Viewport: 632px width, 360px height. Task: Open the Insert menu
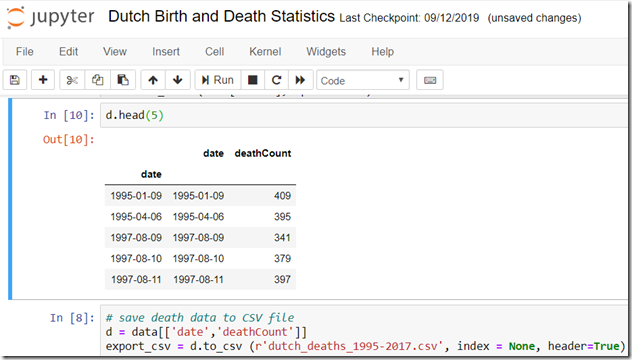(166, 52)
